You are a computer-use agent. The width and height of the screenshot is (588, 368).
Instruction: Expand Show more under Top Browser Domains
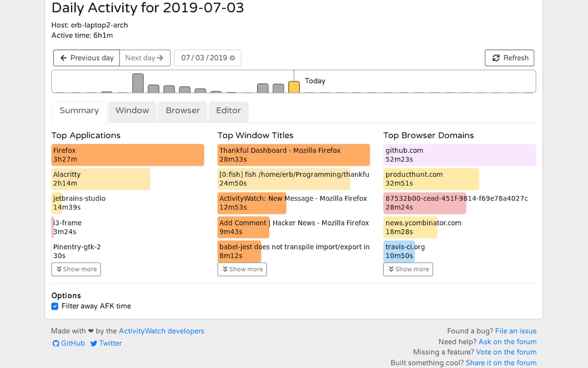click(408, 269)
